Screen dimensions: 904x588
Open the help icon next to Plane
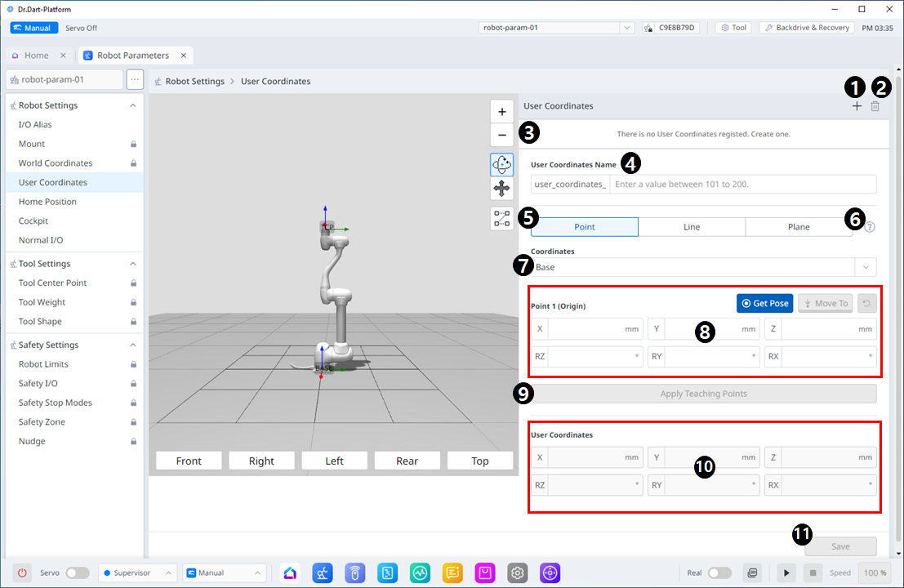869,227
